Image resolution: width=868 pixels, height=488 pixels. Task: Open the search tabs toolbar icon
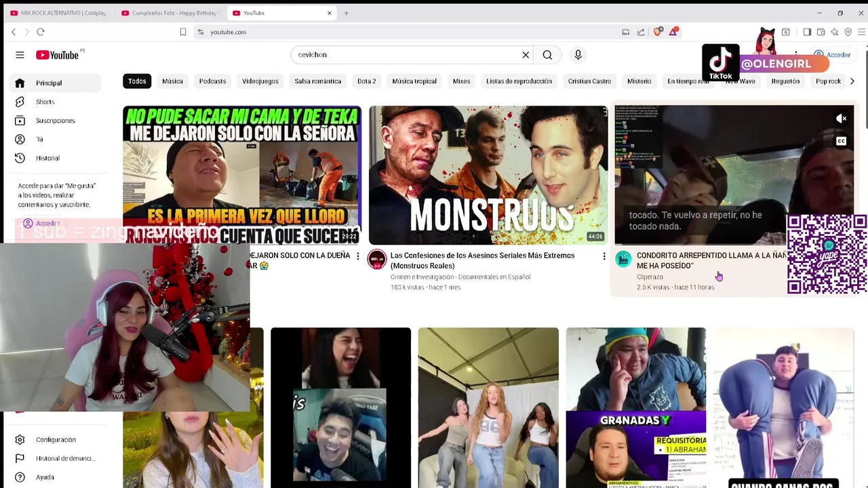tap(785, 32)
